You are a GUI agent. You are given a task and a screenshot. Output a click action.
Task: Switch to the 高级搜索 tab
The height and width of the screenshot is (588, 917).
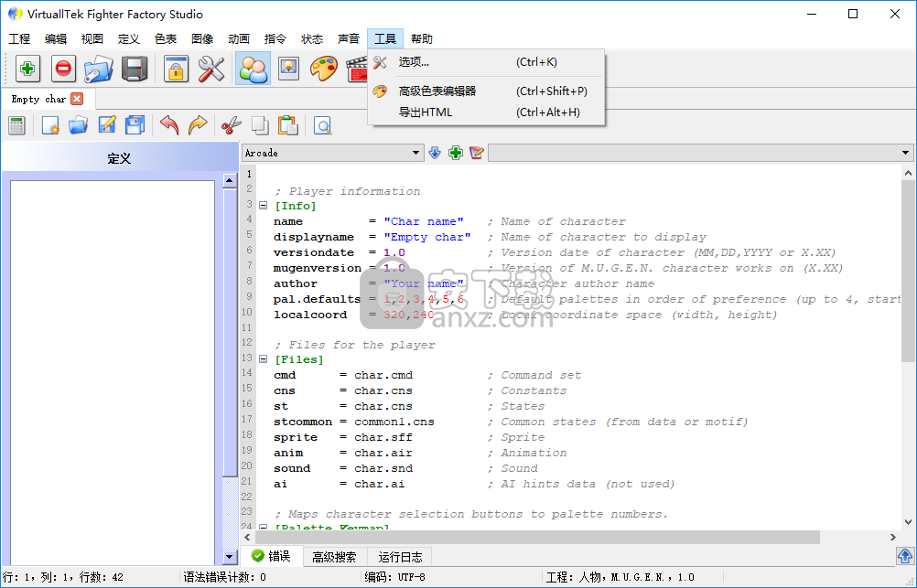[x=334, y=557]
